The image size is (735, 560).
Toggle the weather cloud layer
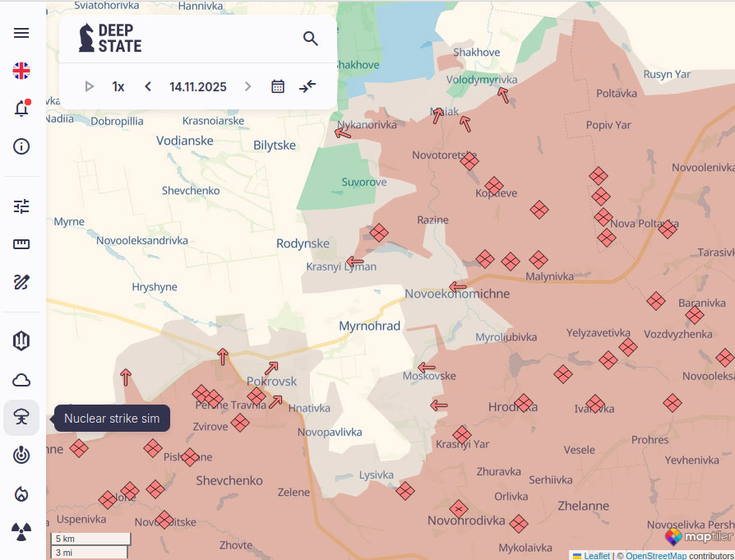point(21,380)
